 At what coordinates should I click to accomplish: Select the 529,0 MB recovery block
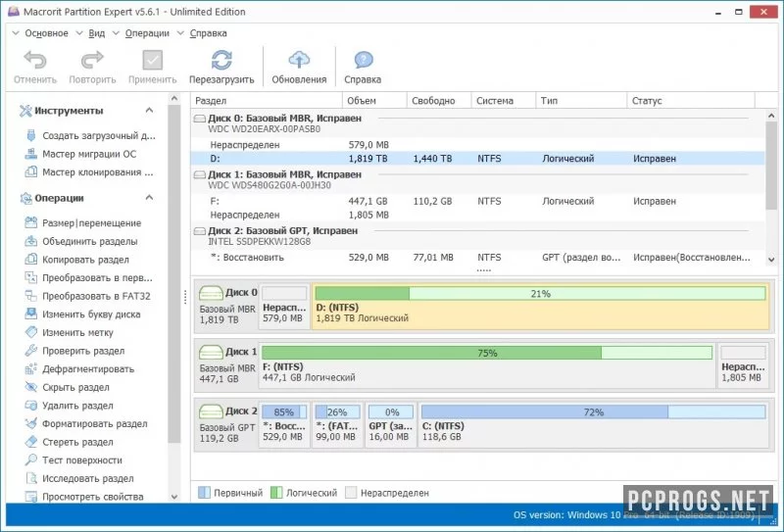tap(284, 425)
